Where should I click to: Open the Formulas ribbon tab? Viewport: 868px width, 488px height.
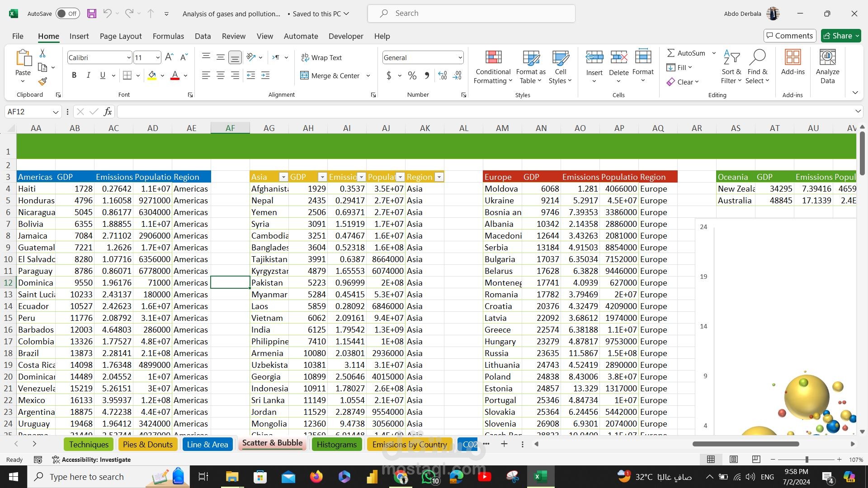(168, 36)
